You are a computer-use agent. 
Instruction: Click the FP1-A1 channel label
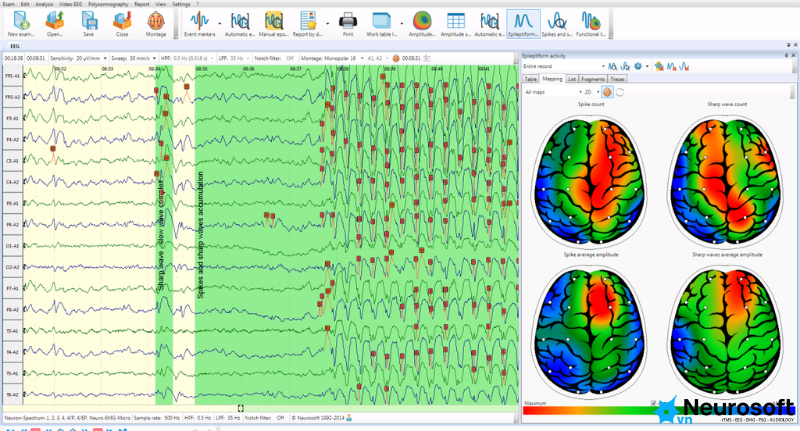12,75
